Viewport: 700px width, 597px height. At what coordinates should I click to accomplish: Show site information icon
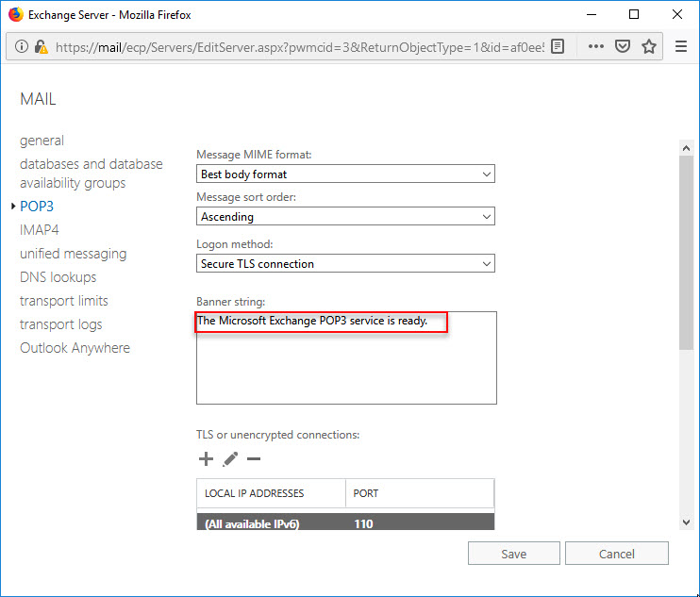click(x=22, y=46)
